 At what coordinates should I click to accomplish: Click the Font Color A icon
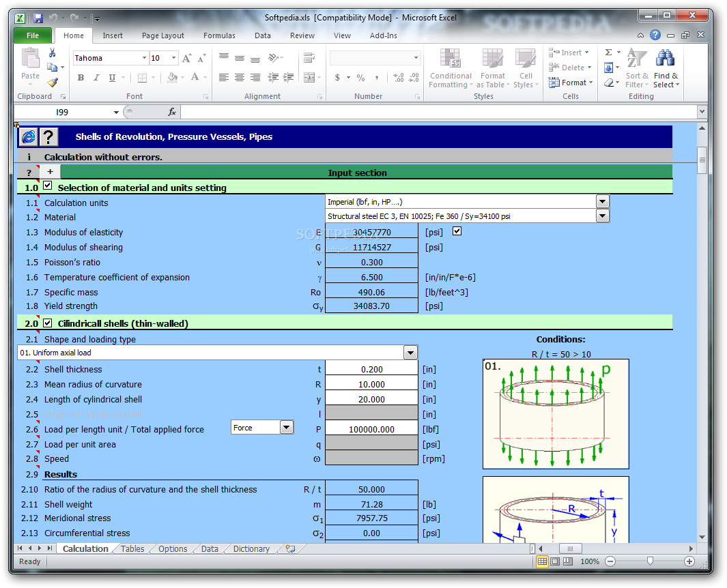(195, 77)
